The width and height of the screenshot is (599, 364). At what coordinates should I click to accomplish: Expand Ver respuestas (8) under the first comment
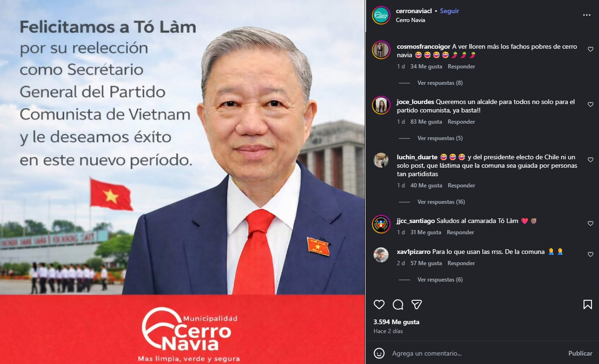click(x=440, y=83)
